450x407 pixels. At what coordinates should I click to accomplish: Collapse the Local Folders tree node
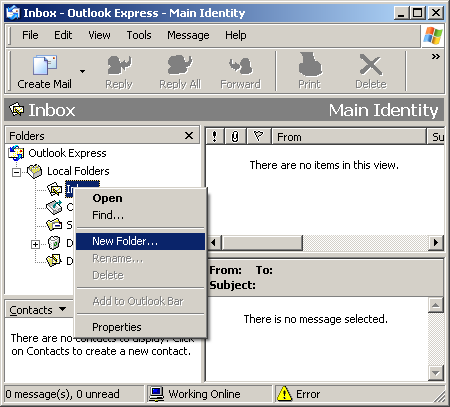16,172
